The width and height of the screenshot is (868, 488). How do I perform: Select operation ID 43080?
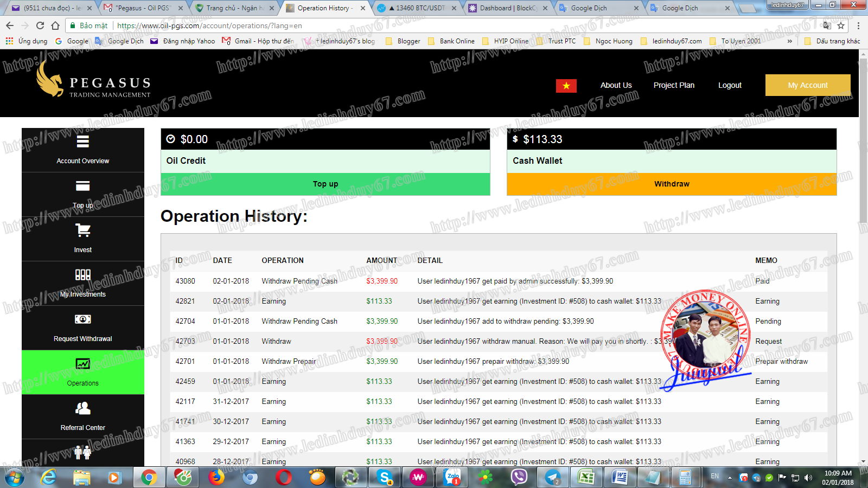185,281
